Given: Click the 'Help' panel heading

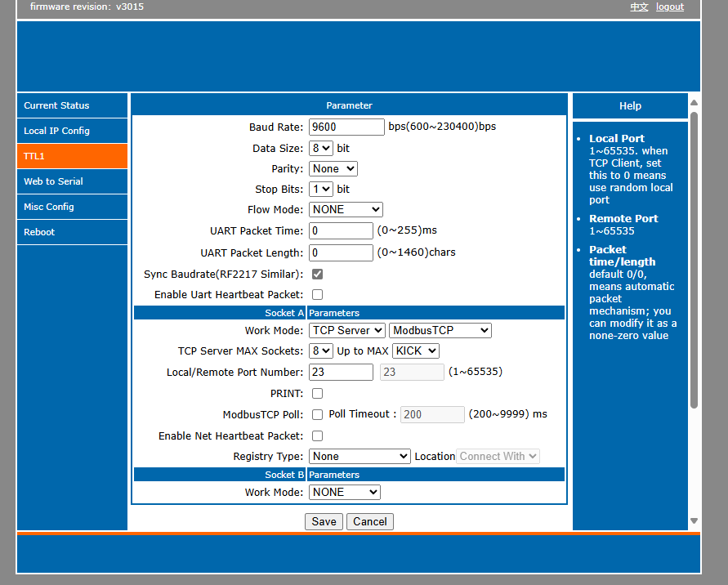Looking at the screenshot, I should click(x=630, y=106).
